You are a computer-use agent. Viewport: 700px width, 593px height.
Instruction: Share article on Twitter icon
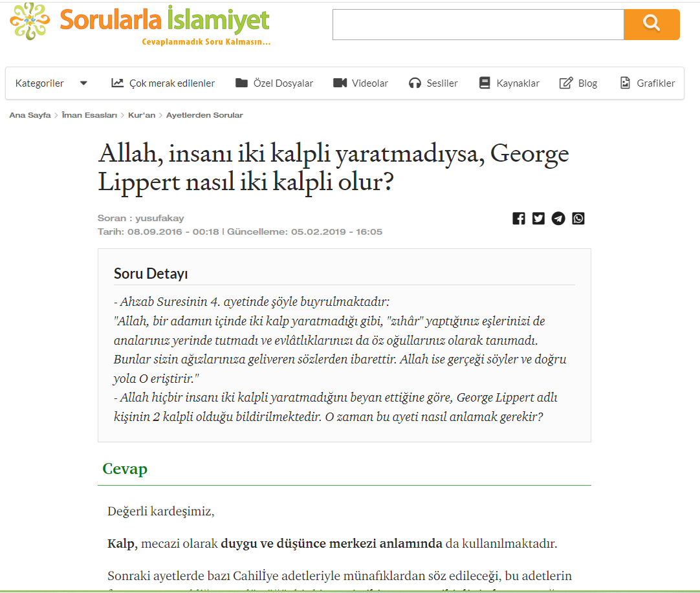pyautogui.click(x=538, y=219)
